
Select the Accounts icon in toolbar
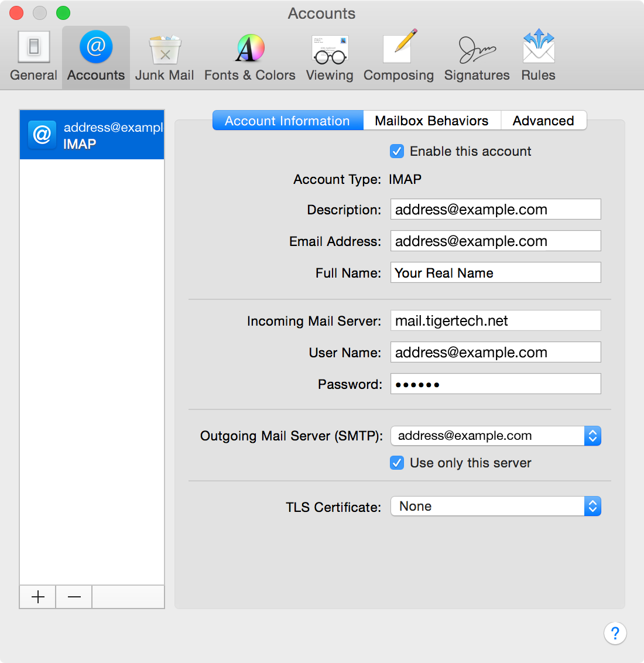95,56
